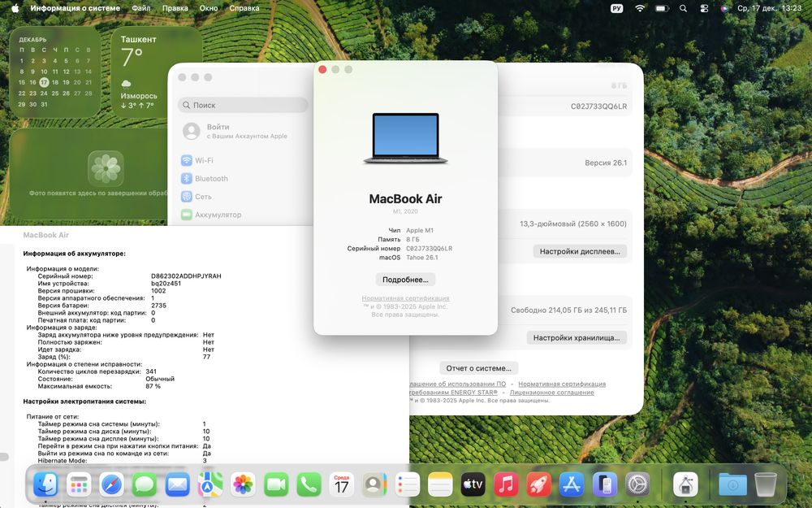This screenshot has width=812, height=508.
Task: Open FaceTime from the Dock
Action: click(276, 485)
